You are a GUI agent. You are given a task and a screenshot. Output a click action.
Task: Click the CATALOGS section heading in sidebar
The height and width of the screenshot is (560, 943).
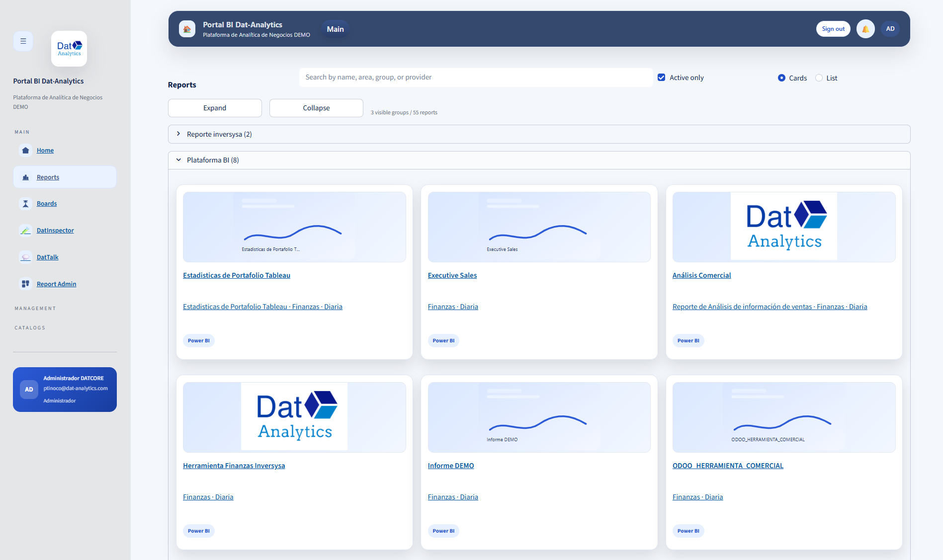[x=30, y=328]
